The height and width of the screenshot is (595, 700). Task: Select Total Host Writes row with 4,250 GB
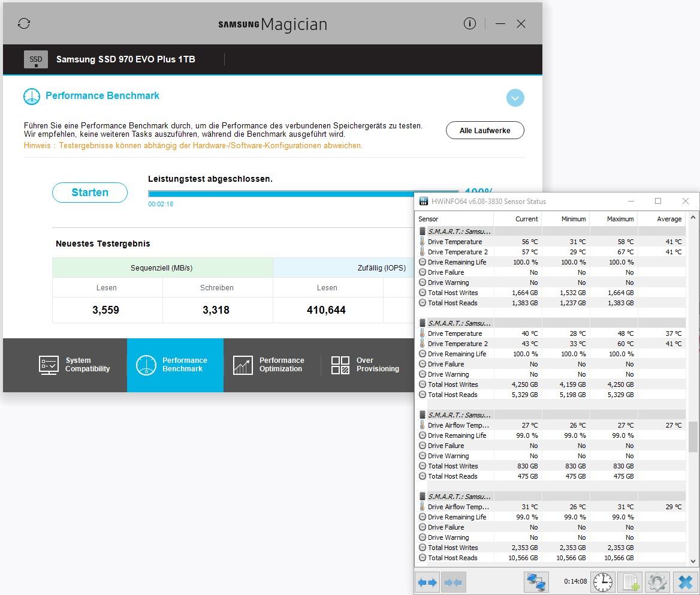coord(550,384)
